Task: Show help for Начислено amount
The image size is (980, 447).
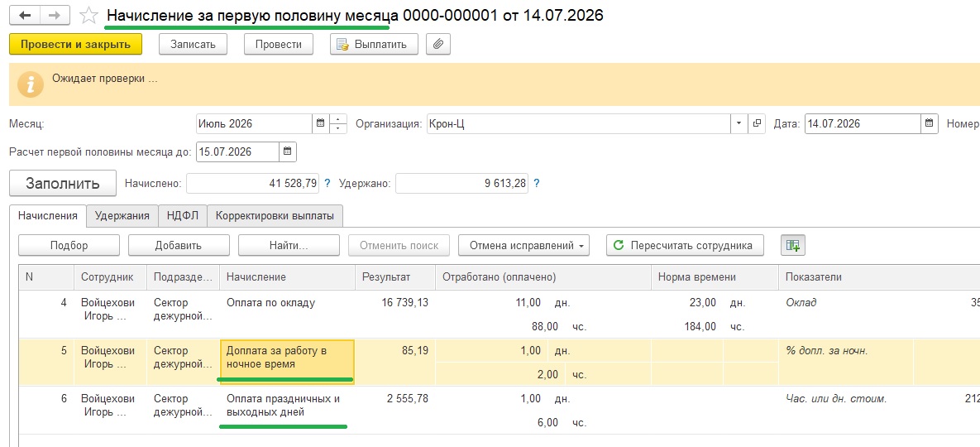Action: (x=327, y=184)
